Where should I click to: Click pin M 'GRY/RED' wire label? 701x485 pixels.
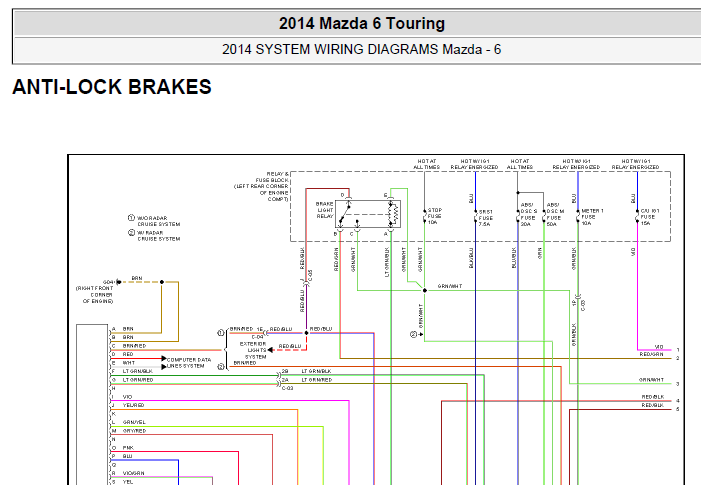(134, 431)
